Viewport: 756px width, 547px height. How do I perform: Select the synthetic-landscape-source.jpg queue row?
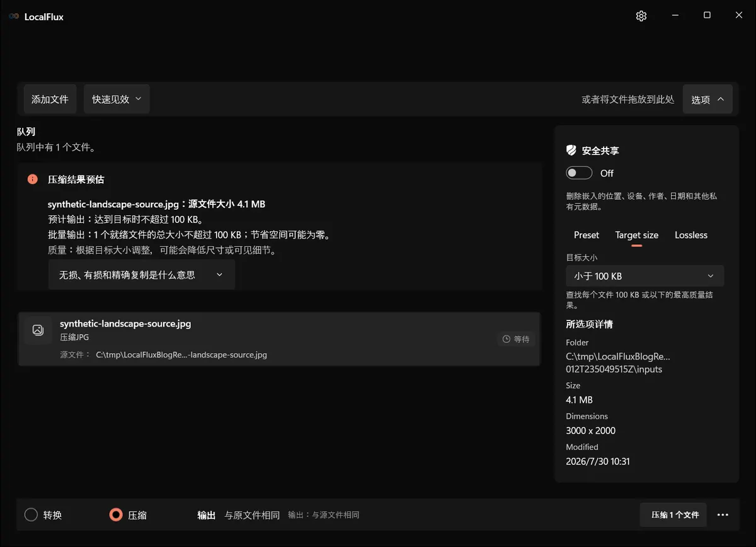[279, 339]
